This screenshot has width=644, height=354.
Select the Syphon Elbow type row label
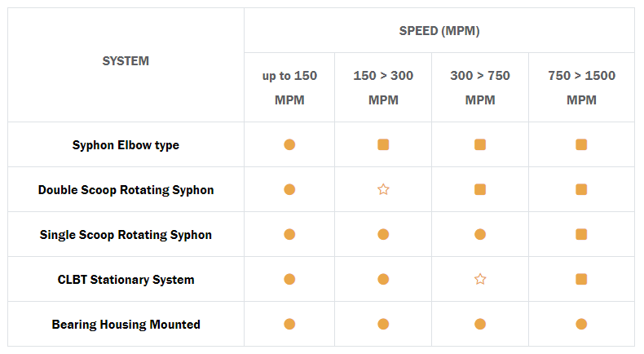[x=126, y=145]
